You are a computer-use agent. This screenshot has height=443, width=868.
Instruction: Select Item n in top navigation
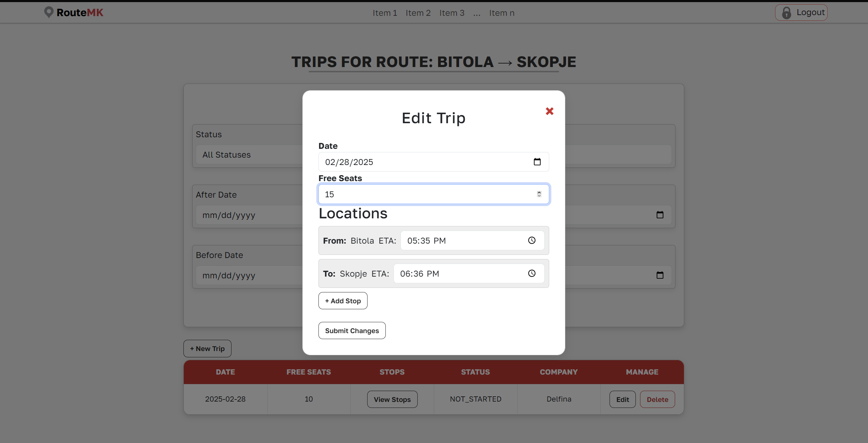(502, 13)
